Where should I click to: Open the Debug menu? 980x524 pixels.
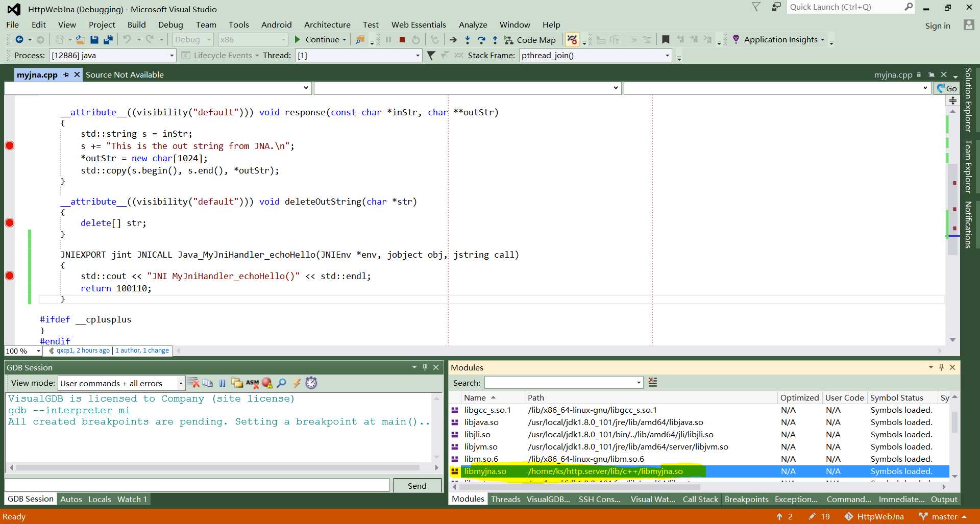(170, 24)
